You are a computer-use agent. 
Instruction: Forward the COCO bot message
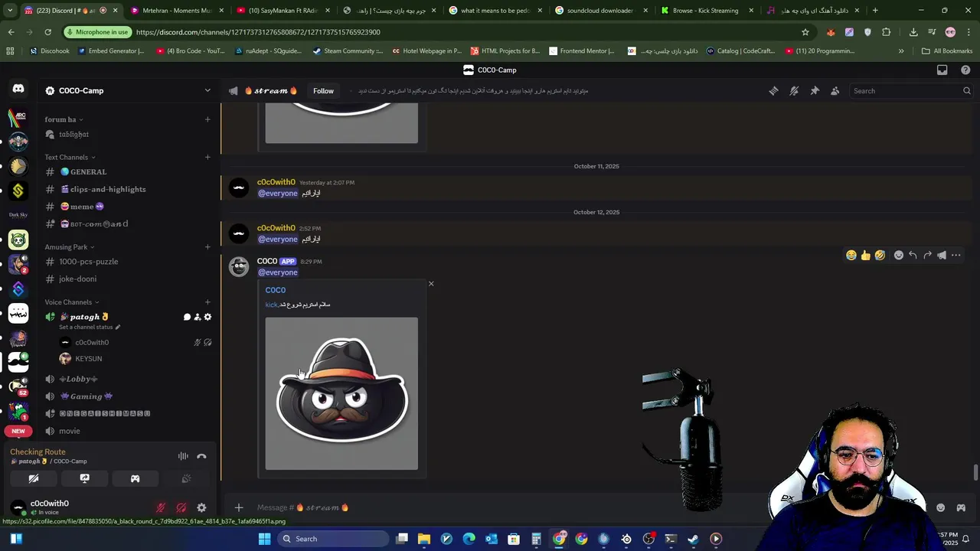tap(927, 256)
